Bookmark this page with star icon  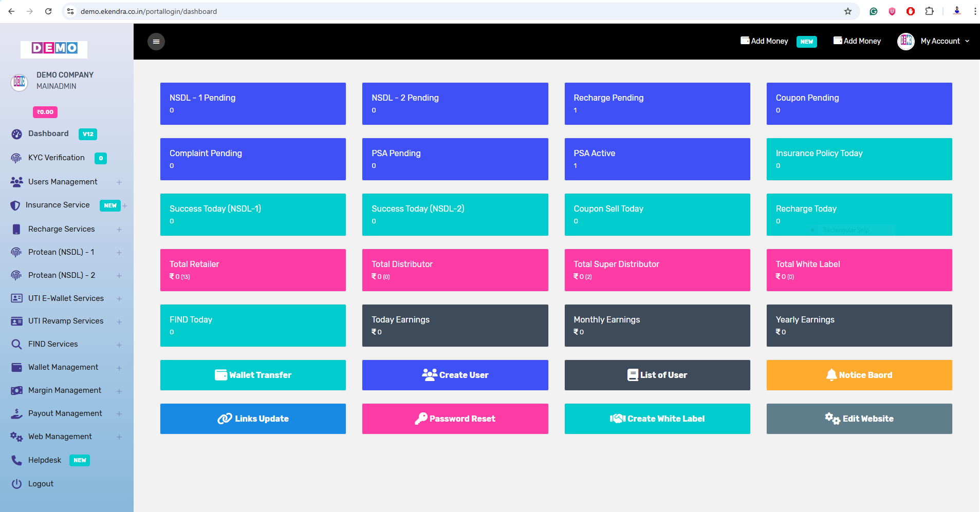847,11
